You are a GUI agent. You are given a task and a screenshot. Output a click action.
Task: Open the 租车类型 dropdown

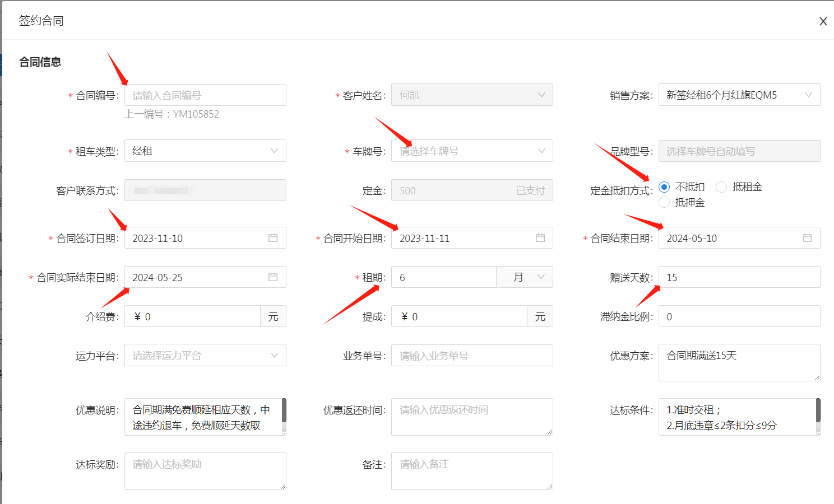[205, 151]
